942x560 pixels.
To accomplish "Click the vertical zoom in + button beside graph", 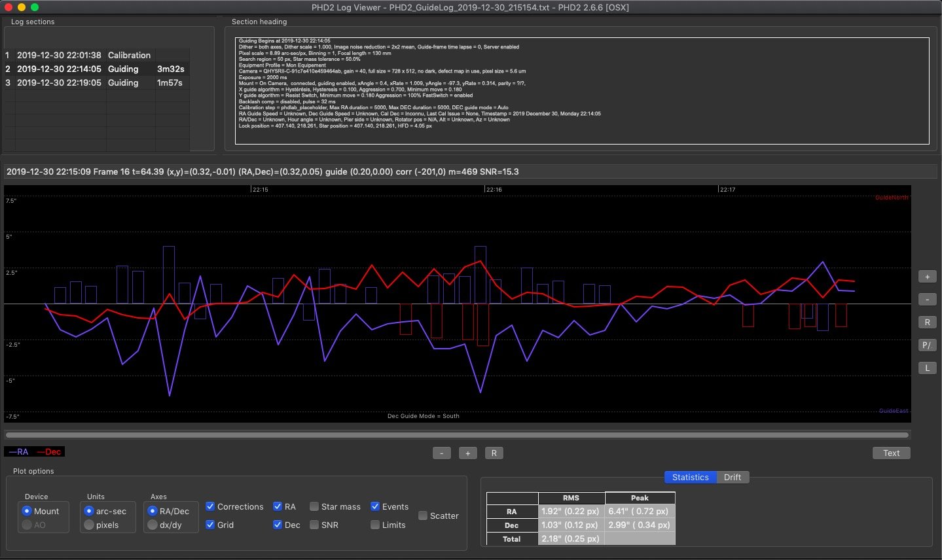I will pos(927,277).
